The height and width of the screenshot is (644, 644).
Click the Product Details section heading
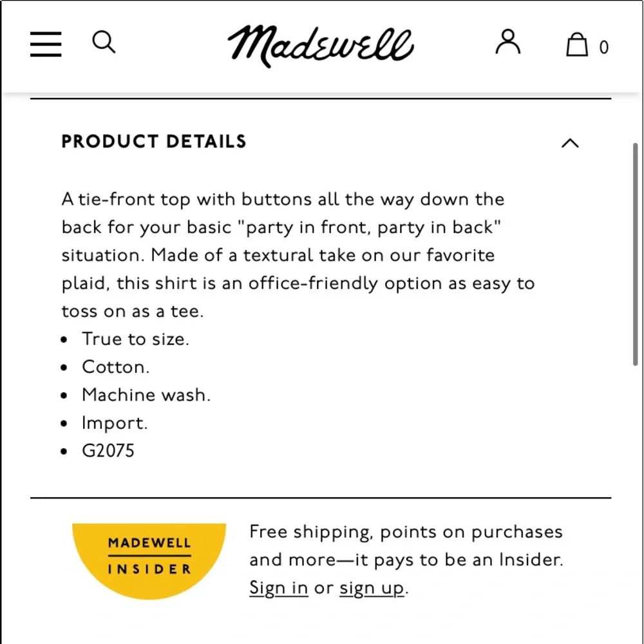tap(154, 141)
